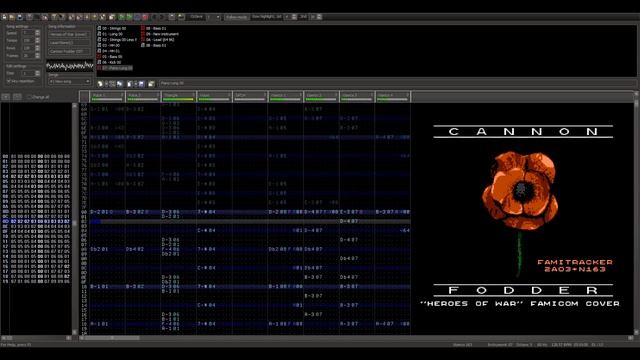Adjust the Frames stepper arrows
Image resolution: width=640 pixels, height=360 pixels.
38,56
